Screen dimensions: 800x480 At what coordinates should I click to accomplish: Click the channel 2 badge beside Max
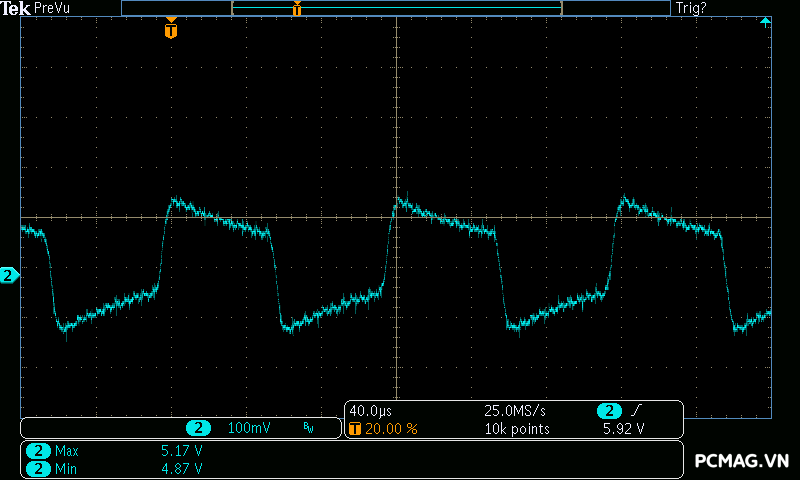[38, 451]
